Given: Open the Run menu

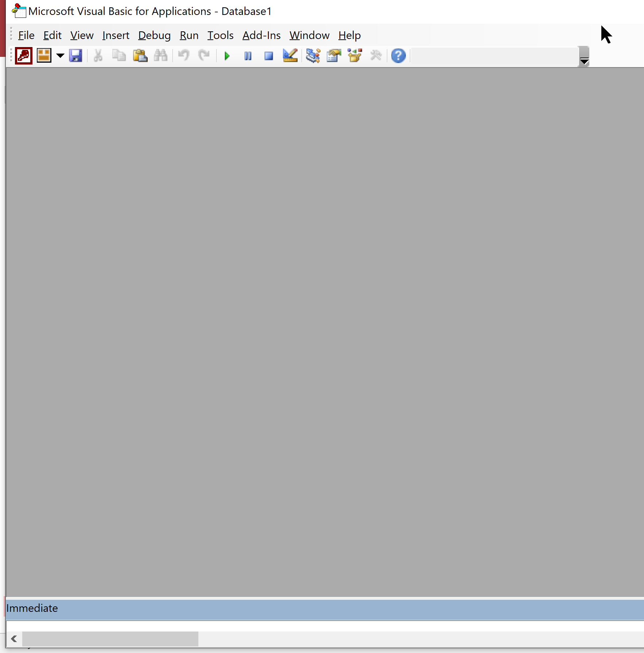Looking at the screenshot, I should [189, 35].
